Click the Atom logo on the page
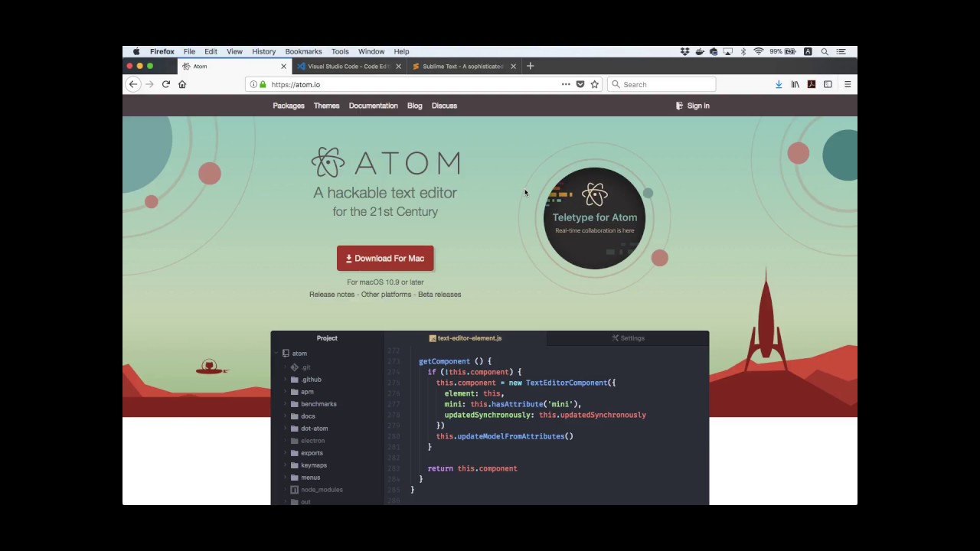Image resolution: width=980 pixels, height=551 pixels. (385, 162)
